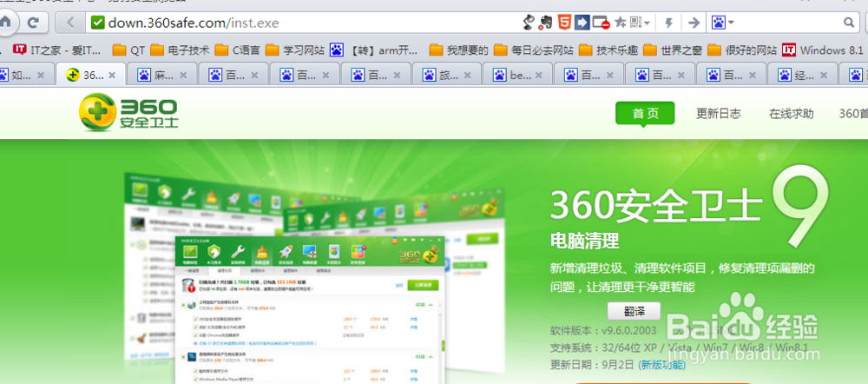Click the magnifier search icon

point(849,23)
